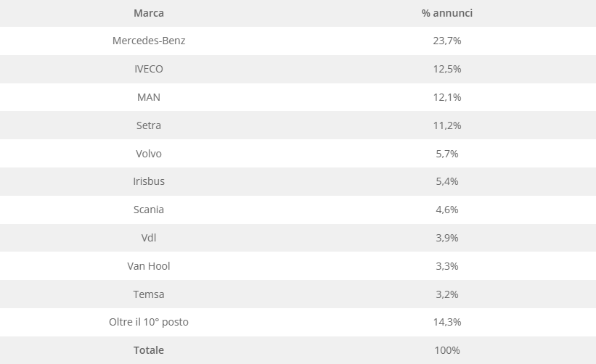Select the Oltre il 10° posto cell
This screenshot has width=596, height=364.
[149, 322]
